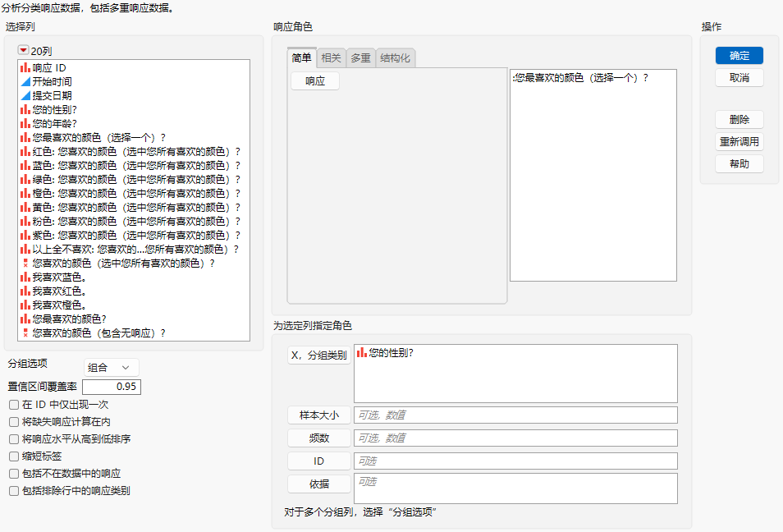Screen dimensions: 783x532
Task: Click the ID role button
Action: coord(319,461)
